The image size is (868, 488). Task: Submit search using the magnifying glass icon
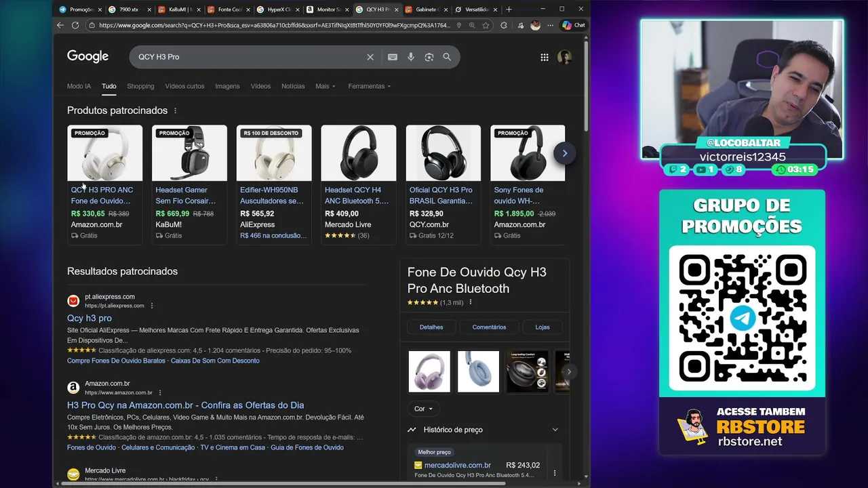pyautogui.click(x=447, y=57)
